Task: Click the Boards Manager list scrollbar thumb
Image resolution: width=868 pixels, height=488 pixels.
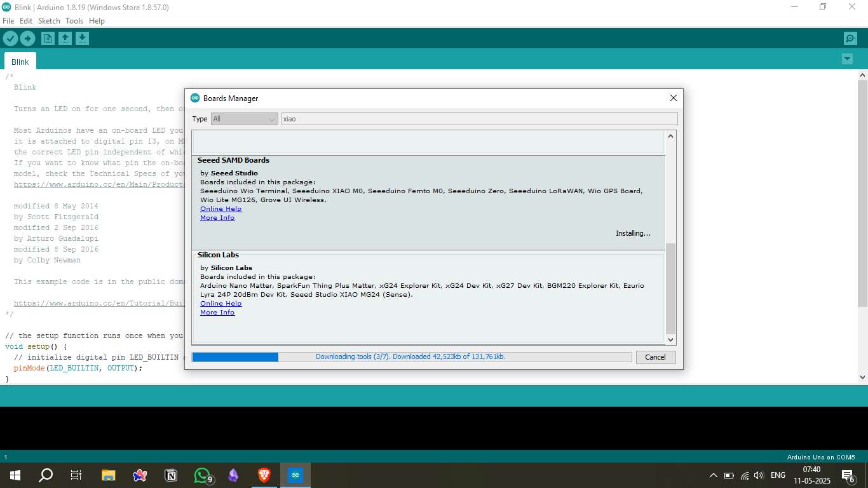Action: tap(671, 288)
